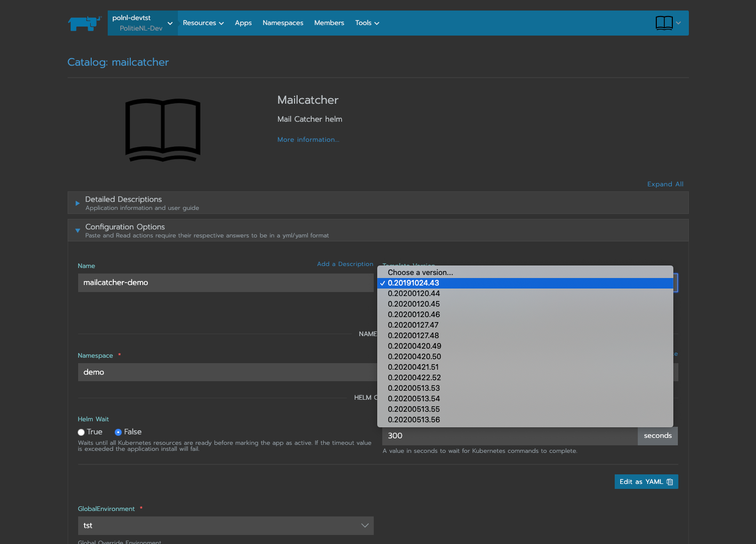Image resolution: width=756 pixels, height=544 pixels.
Task: Open the polnl-devtst cluster project switcher
Action: 143,23
